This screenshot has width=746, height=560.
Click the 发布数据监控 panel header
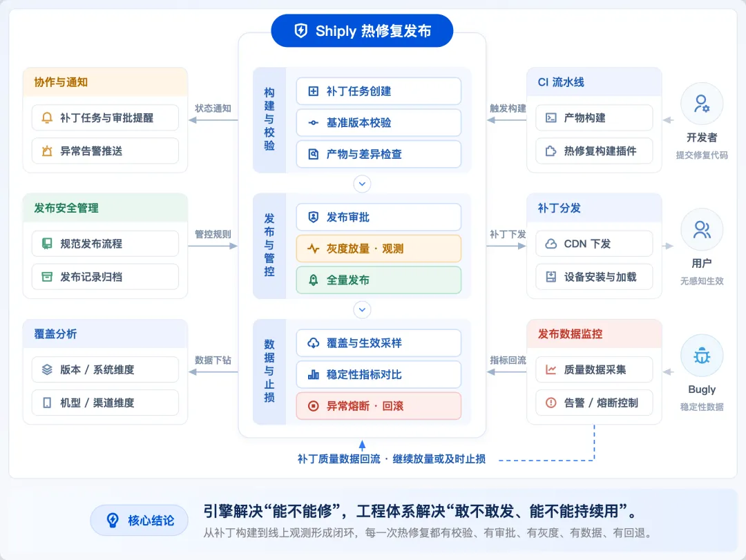point(594,334)
